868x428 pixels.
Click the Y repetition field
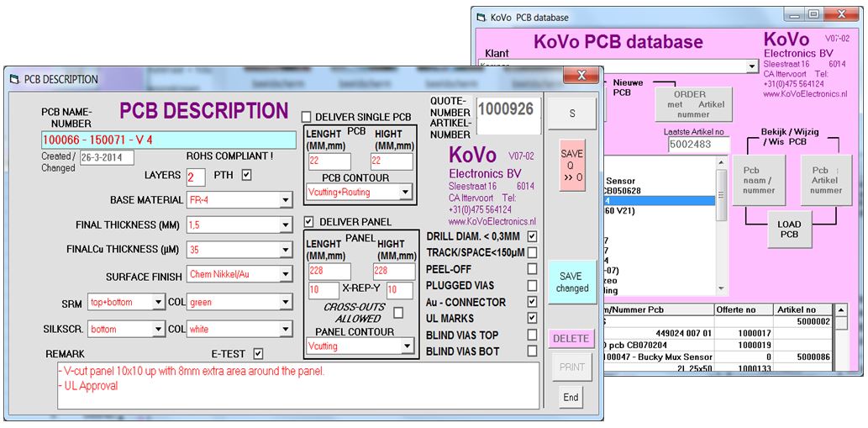point(400,291)
